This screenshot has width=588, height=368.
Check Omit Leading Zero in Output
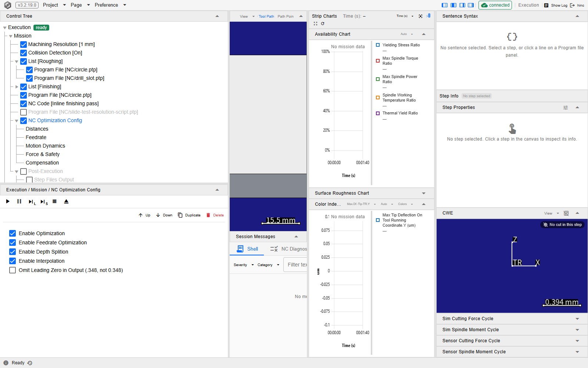[x=12, y=270]
